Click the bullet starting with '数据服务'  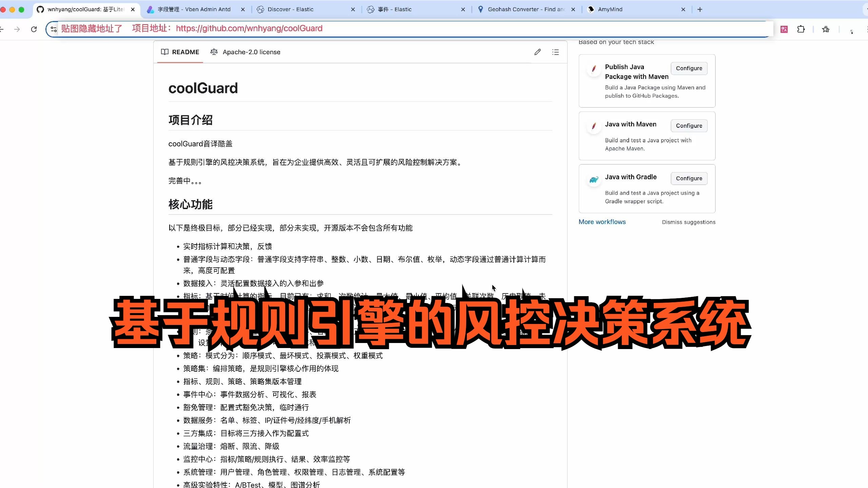point(267,421)
